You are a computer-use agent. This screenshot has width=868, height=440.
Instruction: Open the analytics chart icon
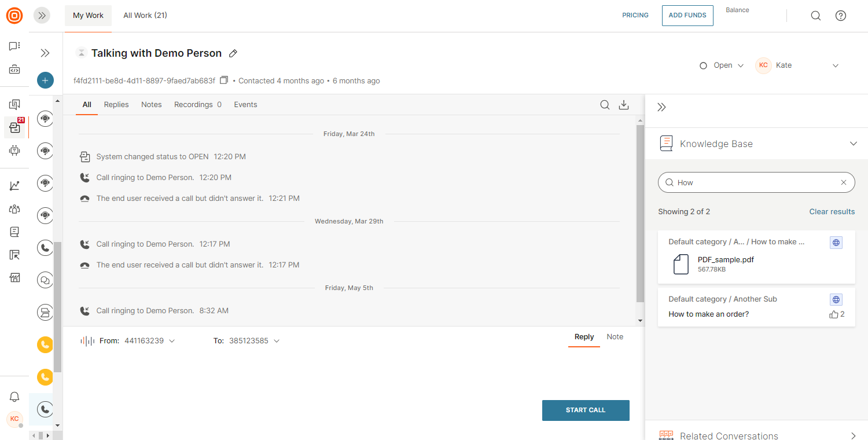14,186
